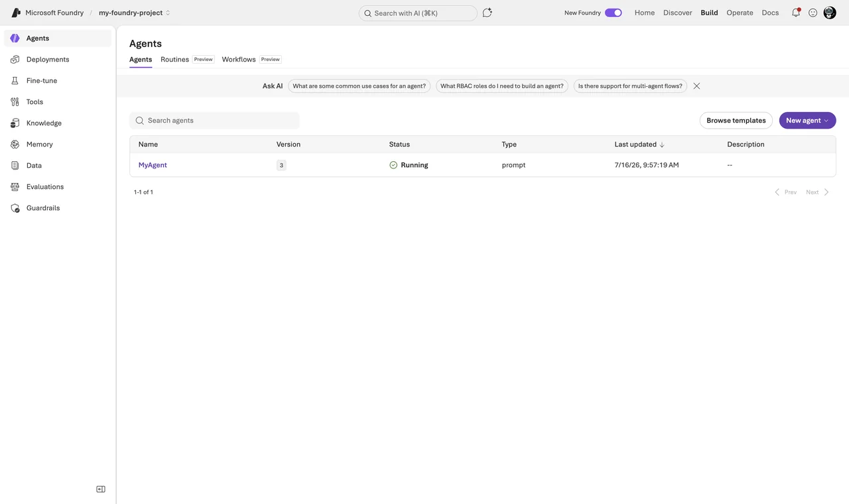
Task: Select the Knowledge sidebar icon
Action: tap(15, 123)
